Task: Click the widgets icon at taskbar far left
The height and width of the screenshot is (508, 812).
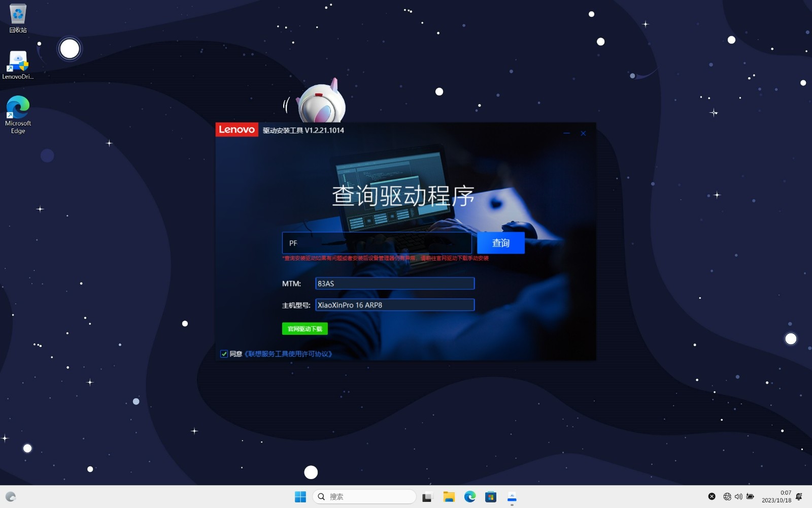Action: [11, 497]
